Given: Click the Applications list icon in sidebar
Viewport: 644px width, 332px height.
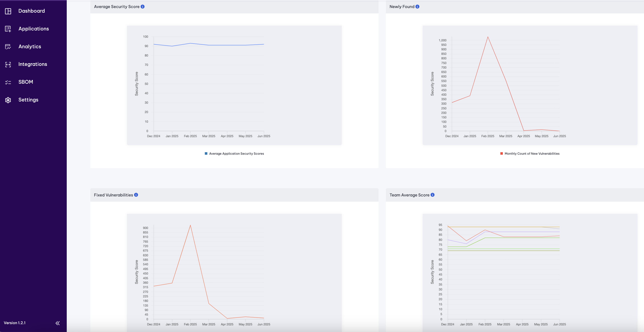Looking at the screenshot, I should [8, 29].
